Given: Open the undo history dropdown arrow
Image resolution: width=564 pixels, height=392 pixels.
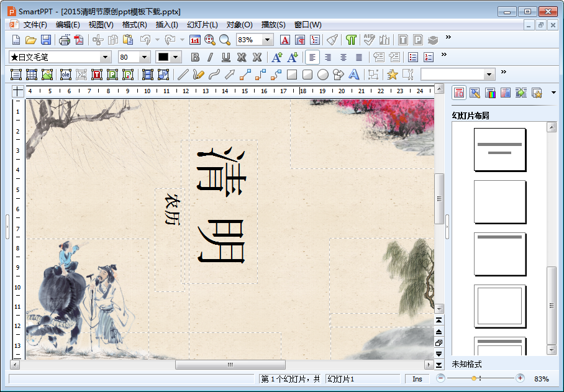Looking at the screenshot, I should point(157,40).
